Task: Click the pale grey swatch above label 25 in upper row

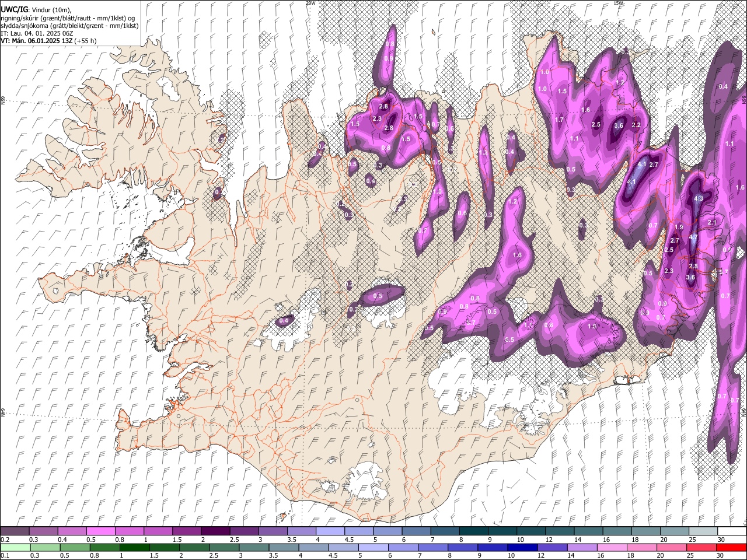Action: (x=703, y=531)
